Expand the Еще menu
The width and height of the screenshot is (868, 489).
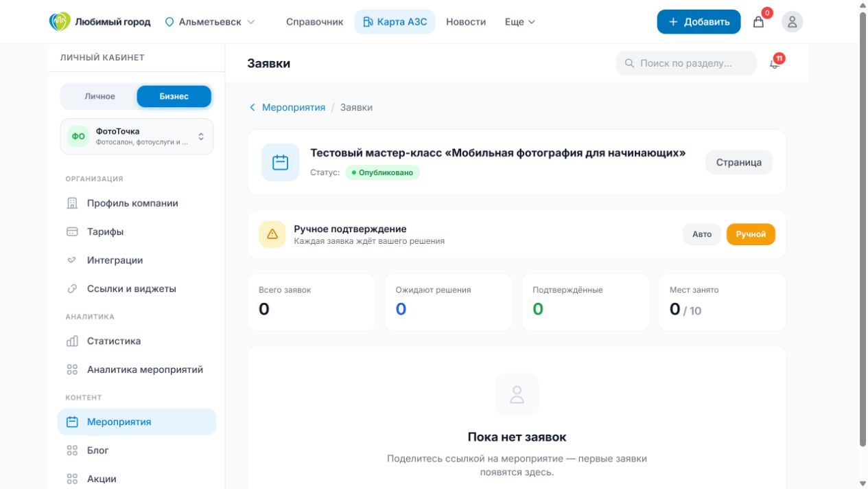[520, 22]
